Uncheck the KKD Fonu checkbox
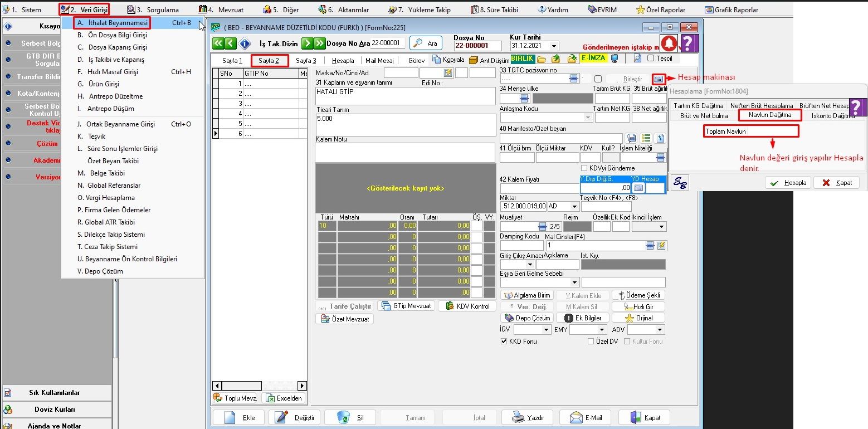 click(504, 342)
